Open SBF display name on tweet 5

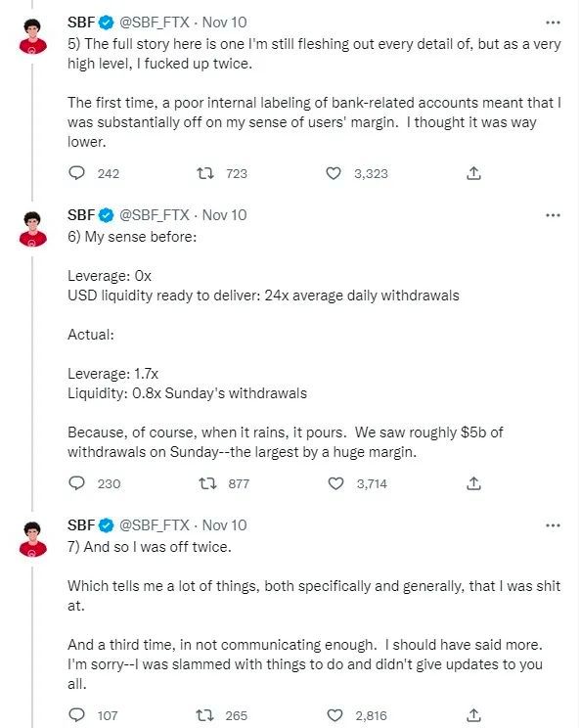click(81, 23)
